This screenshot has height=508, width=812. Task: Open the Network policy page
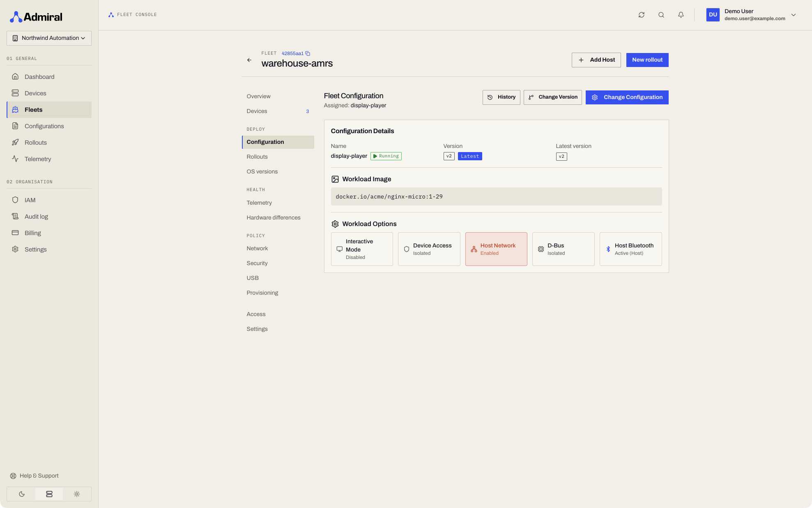pyautogui.click(x=278, y=249)
